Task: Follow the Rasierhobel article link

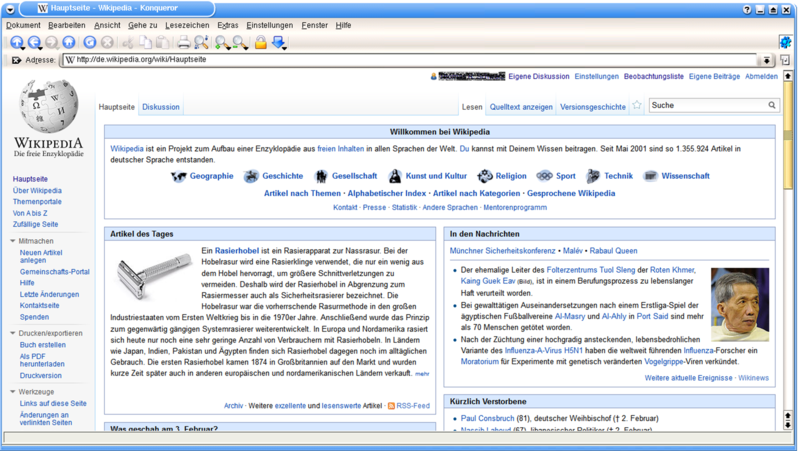Action: pos(237,250)
